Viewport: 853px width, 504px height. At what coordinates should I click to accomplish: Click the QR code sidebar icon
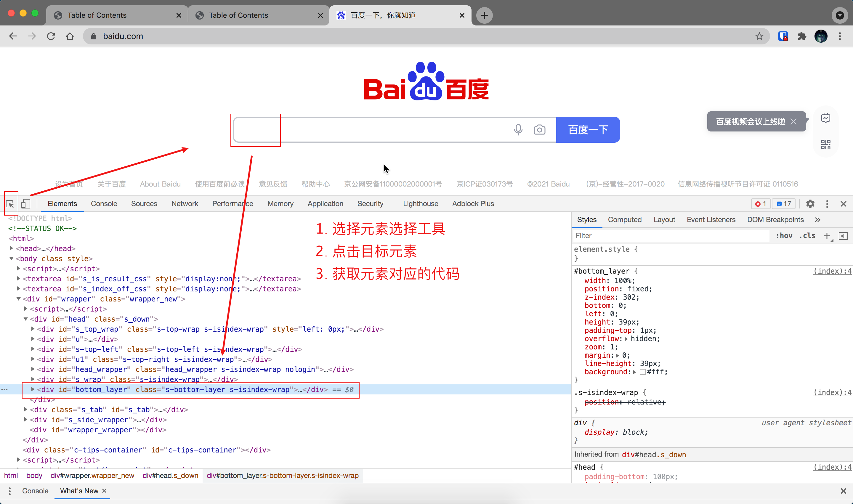click(825, 144)
